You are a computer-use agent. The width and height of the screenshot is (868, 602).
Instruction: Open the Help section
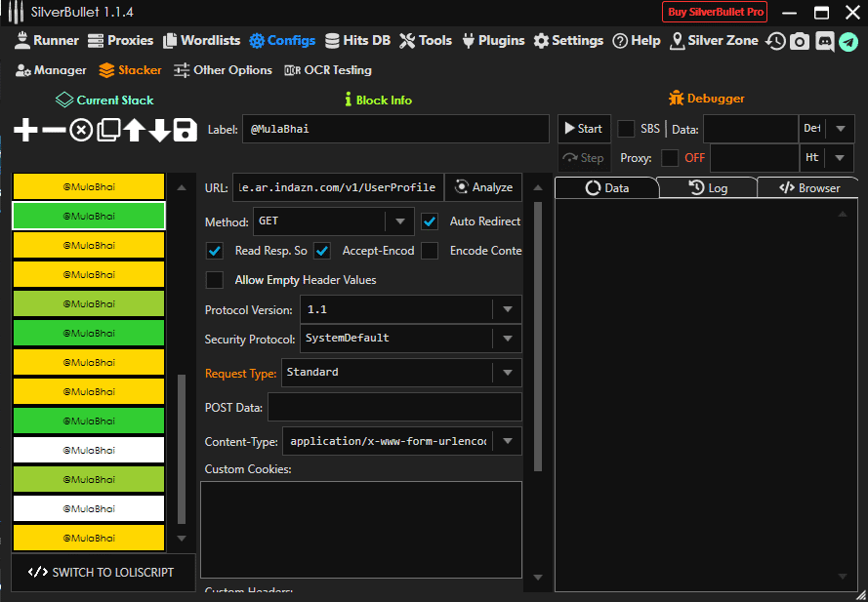click(x=636, y=40)
